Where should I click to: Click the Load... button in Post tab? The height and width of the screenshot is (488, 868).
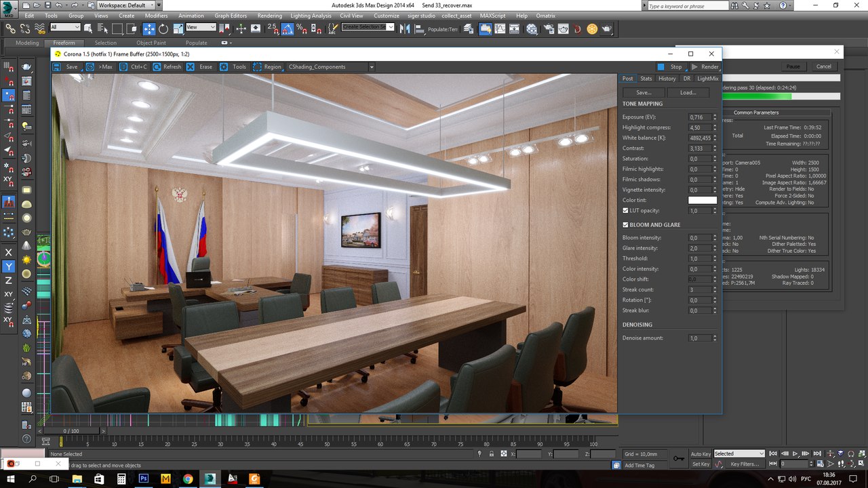coord(688,92)
